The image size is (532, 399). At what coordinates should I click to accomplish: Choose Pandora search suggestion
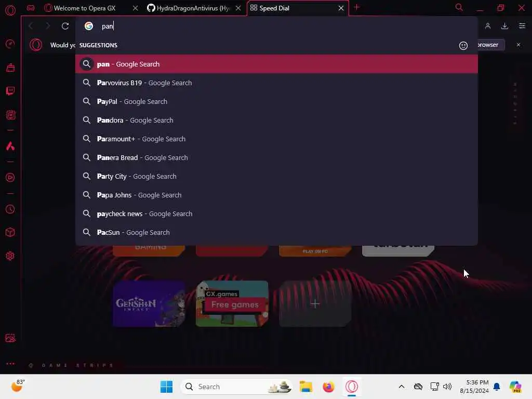[276, 120]
